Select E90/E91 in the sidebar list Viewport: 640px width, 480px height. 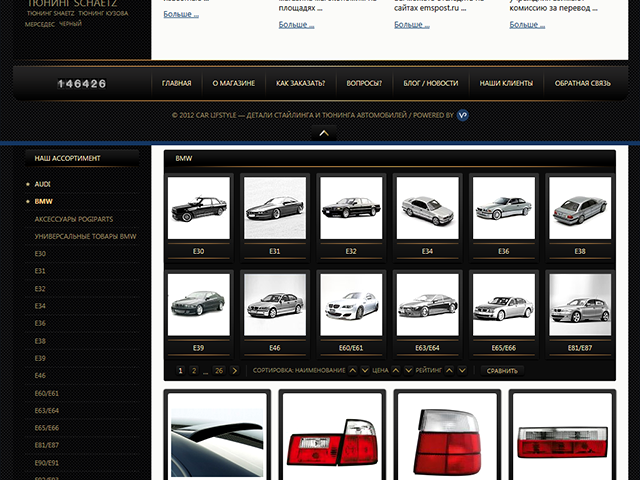[x=47, y=463]
